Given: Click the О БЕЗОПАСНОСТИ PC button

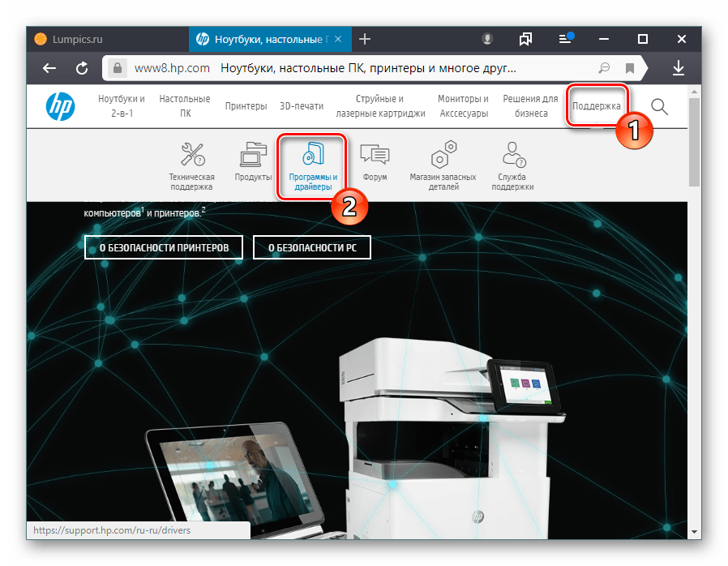Looking at the screenshot, I should coord(312,247).
